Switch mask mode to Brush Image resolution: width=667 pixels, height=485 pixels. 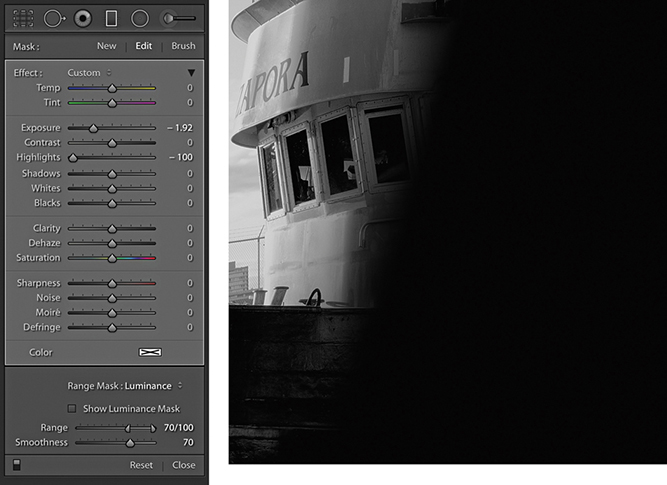(x=183, y=46)
